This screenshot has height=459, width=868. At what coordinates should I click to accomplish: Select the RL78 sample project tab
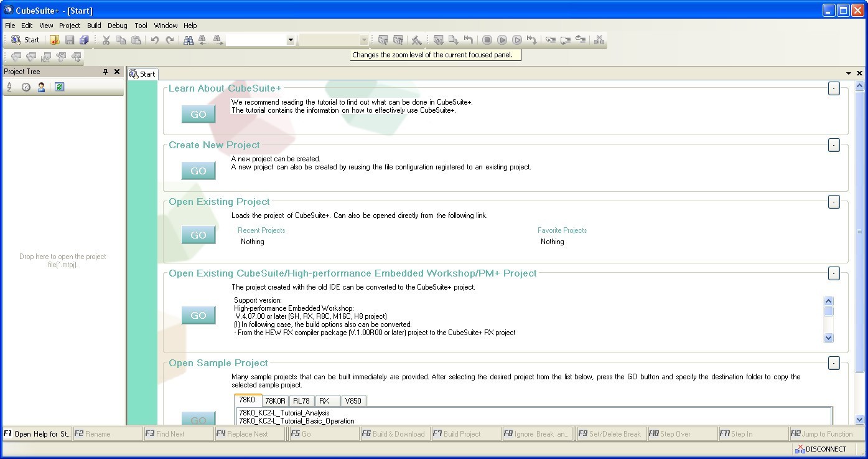(301, 400)
